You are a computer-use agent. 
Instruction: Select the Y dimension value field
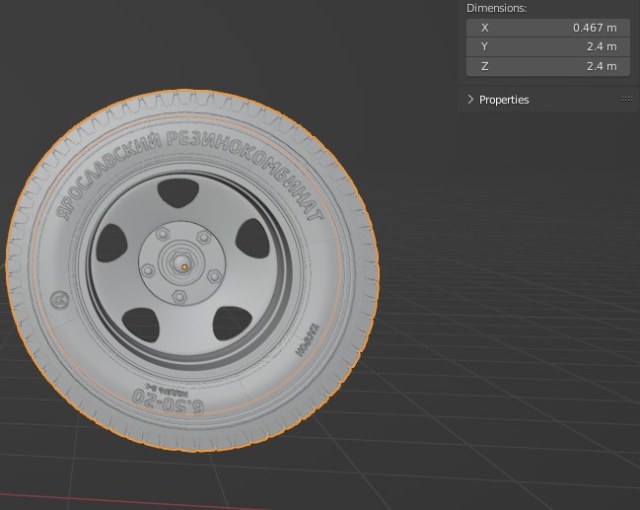coord(548,47)
